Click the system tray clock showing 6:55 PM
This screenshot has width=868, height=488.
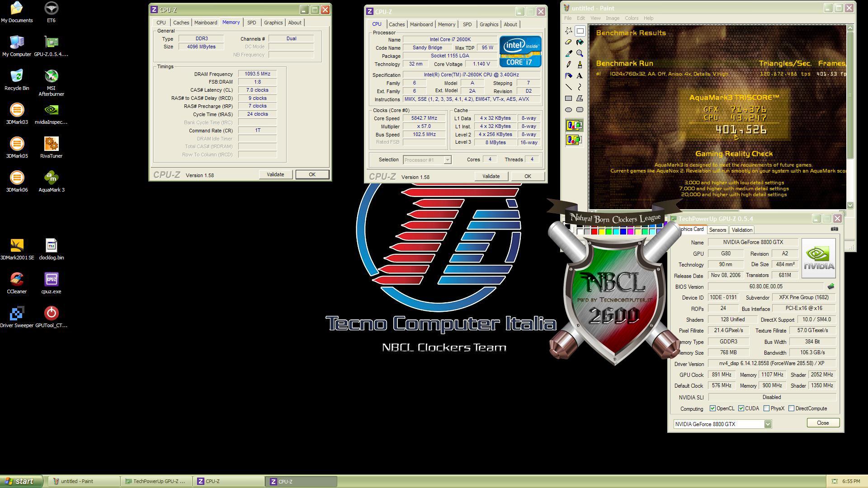[x=851, y=481]
